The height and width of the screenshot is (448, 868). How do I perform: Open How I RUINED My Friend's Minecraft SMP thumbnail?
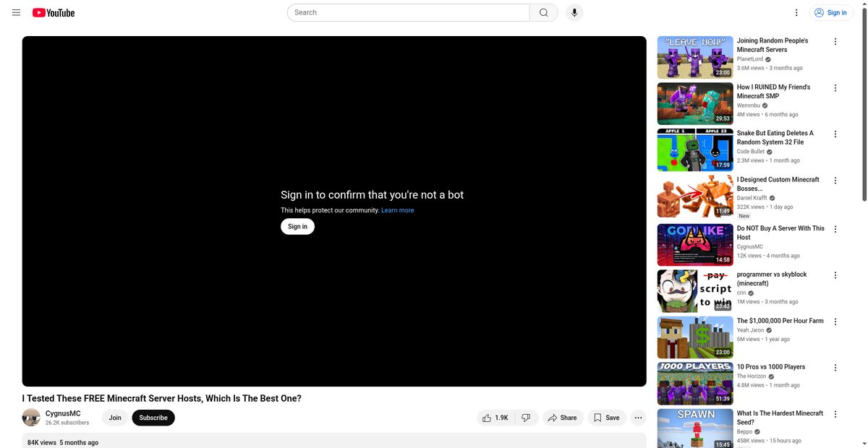[x=695, y=103]
